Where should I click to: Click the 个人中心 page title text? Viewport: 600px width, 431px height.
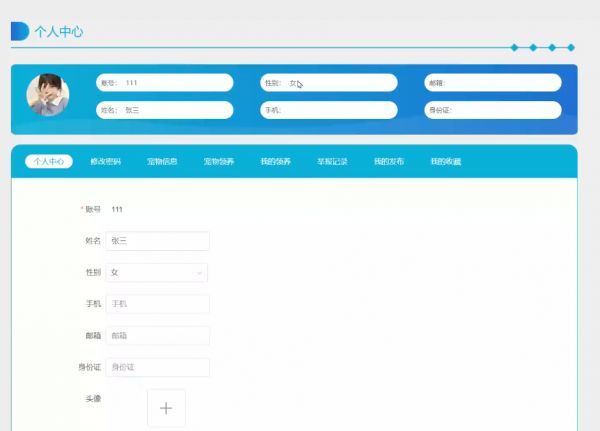click(x=59, y=32)
